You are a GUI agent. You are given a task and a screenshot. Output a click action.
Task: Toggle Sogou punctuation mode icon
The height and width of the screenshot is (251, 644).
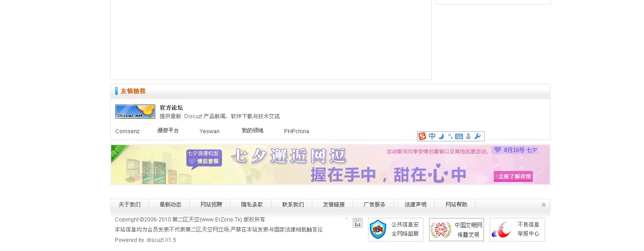tap(450, 136)
